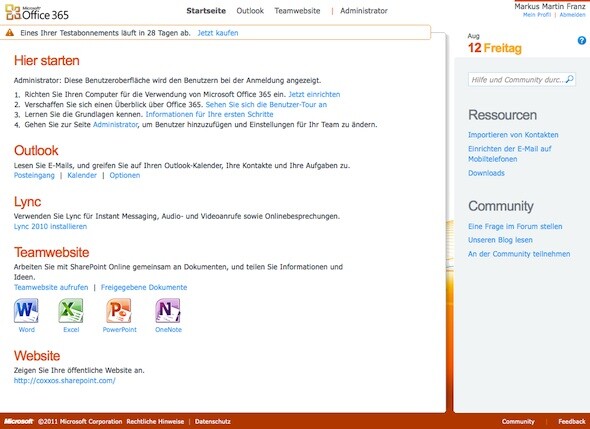The image size is (590, 429).
Task: Open the Posteingang link
Action: pyautogui.click(x=34, y=175)
